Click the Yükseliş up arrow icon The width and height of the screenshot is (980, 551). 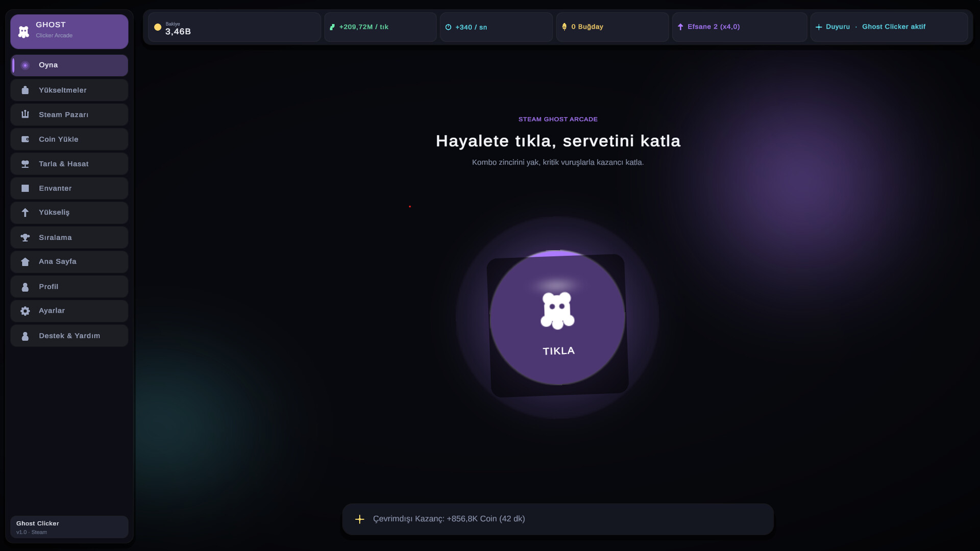[x=25, y=213]
